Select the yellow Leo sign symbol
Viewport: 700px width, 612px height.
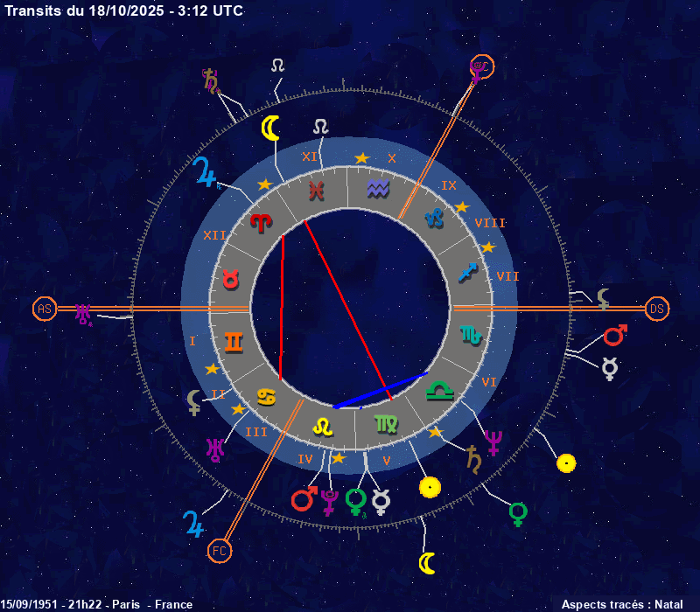pyautogui.click(x=324, y=426)
